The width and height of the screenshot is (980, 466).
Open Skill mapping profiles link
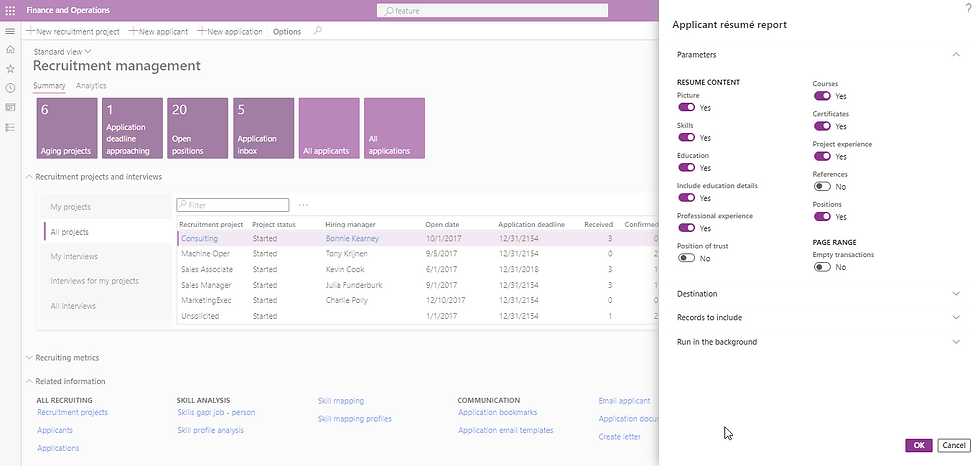(354, 419)
